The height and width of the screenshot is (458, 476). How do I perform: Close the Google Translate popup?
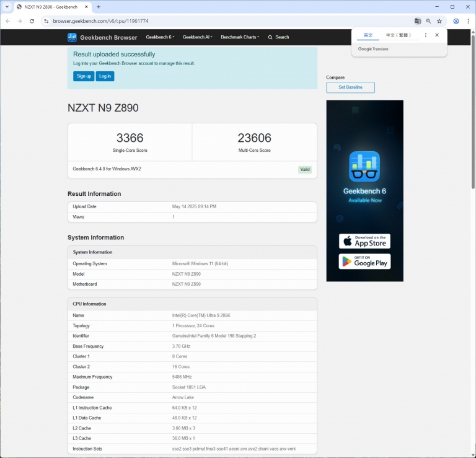pyautogui.click(x=437, y=35)
